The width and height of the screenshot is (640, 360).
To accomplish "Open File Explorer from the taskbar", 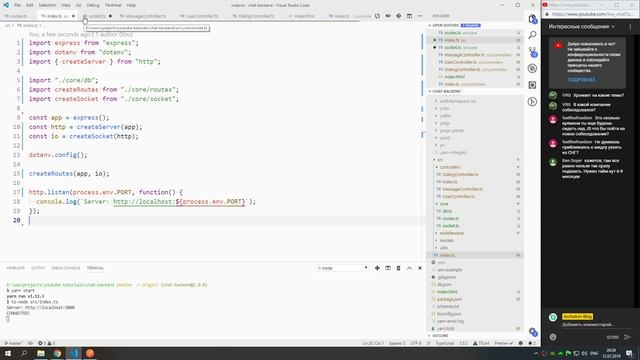I will click(x=41, y=353).
